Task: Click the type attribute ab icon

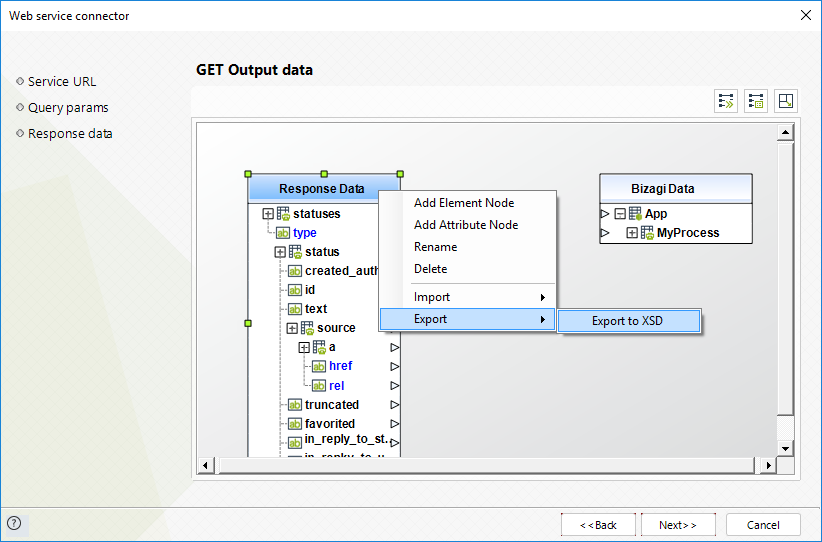Action: (283, 233)
